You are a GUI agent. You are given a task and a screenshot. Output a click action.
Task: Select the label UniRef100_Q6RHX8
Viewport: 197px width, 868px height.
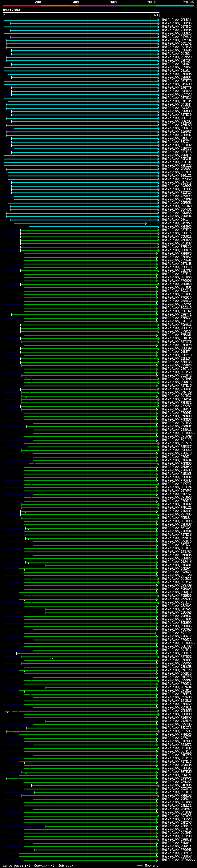[x=177, y=284]
